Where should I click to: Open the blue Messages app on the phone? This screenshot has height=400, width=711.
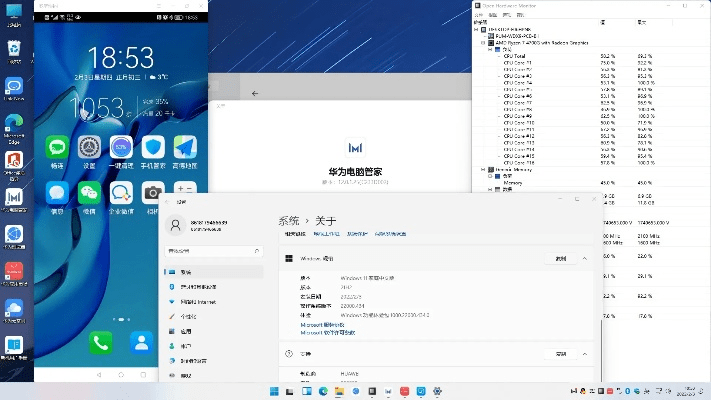tap(57, 192)
